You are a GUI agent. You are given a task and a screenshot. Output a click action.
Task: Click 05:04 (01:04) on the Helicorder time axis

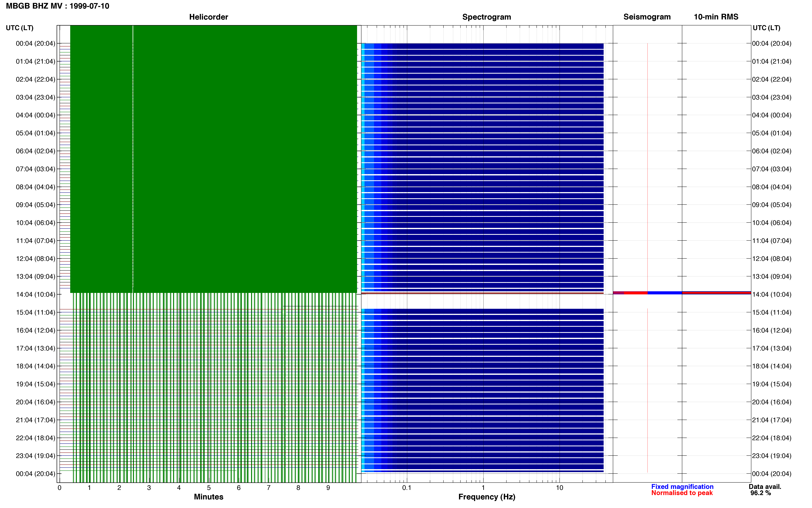(36, 133)
